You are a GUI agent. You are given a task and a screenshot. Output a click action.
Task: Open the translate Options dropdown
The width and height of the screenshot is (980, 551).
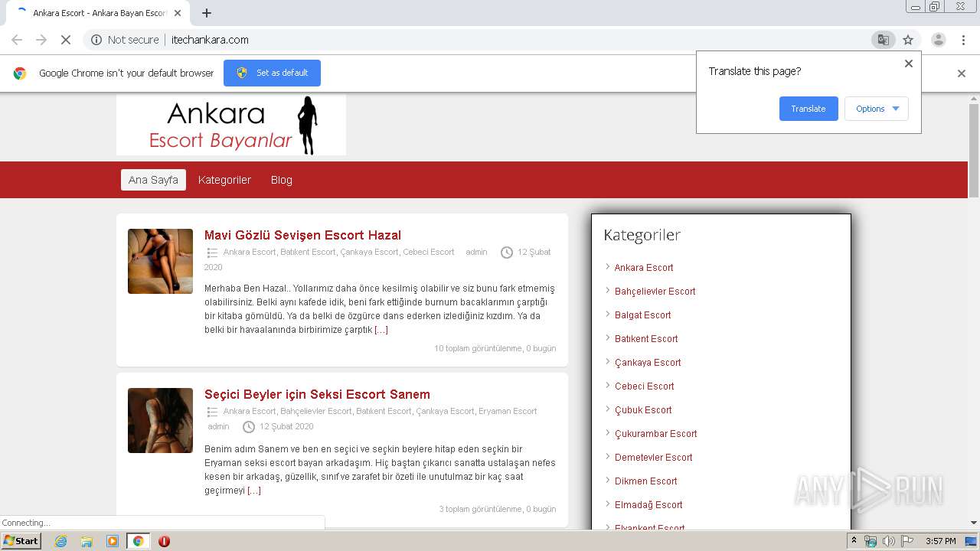tap(877, 109)
